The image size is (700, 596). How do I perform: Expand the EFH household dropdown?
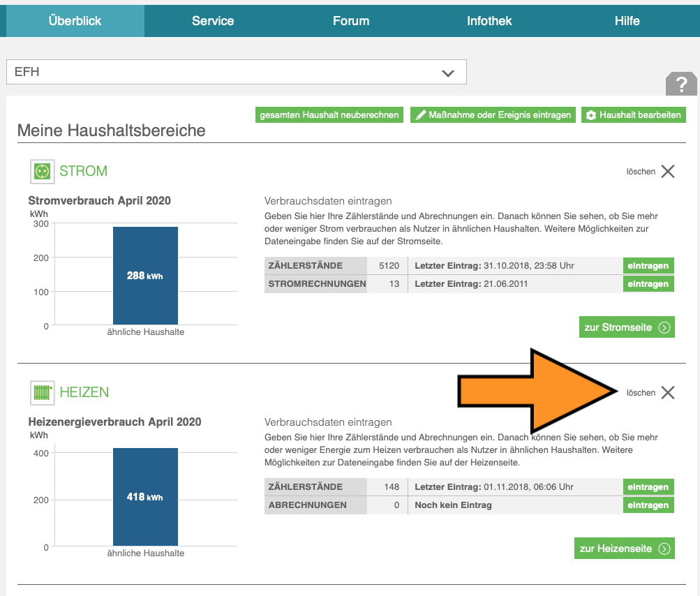(447, 73)
